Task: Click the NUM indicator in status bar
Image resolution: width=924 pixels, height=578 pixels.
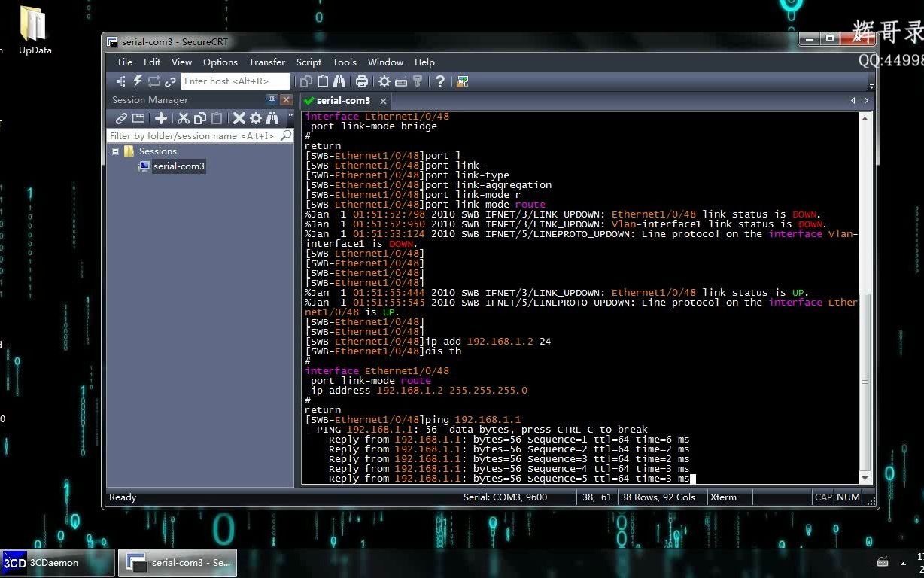Action: tap(848, 497)
